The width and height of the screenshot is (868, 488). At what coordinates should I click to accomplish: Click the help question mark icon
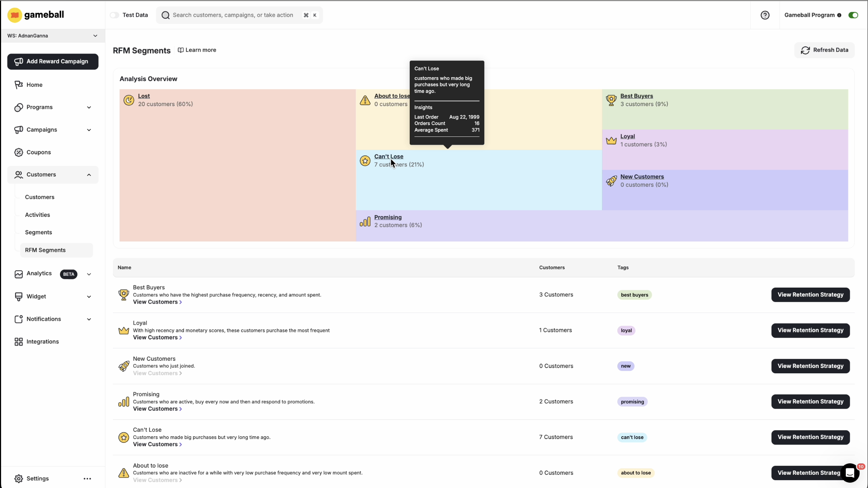pos(765,15)
